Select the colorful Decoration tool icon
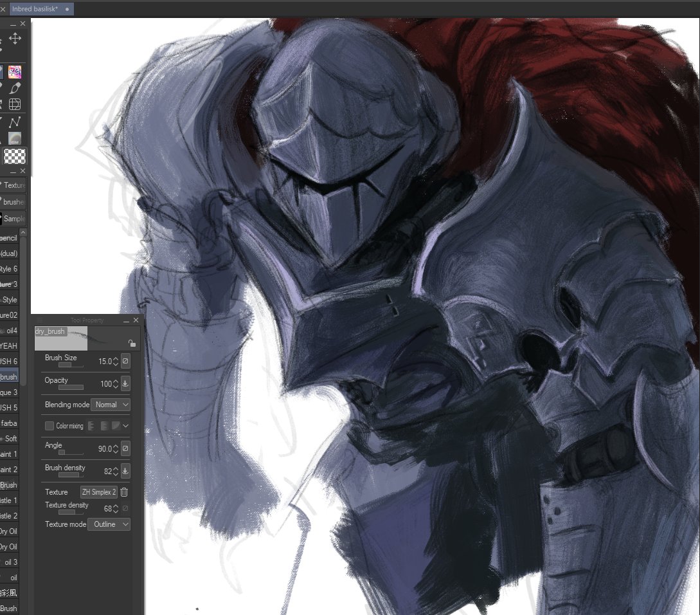This screenshot has width=700, height=615. coord(15,71)
